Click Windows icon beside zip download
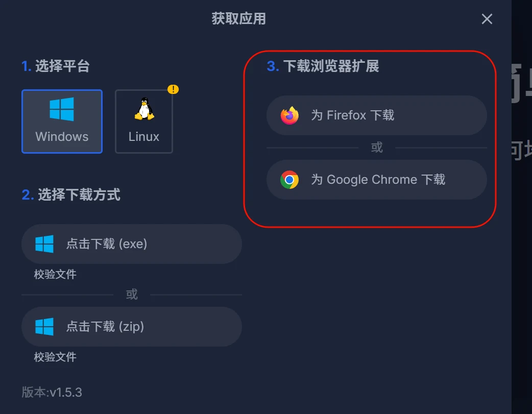 [44, 327]
